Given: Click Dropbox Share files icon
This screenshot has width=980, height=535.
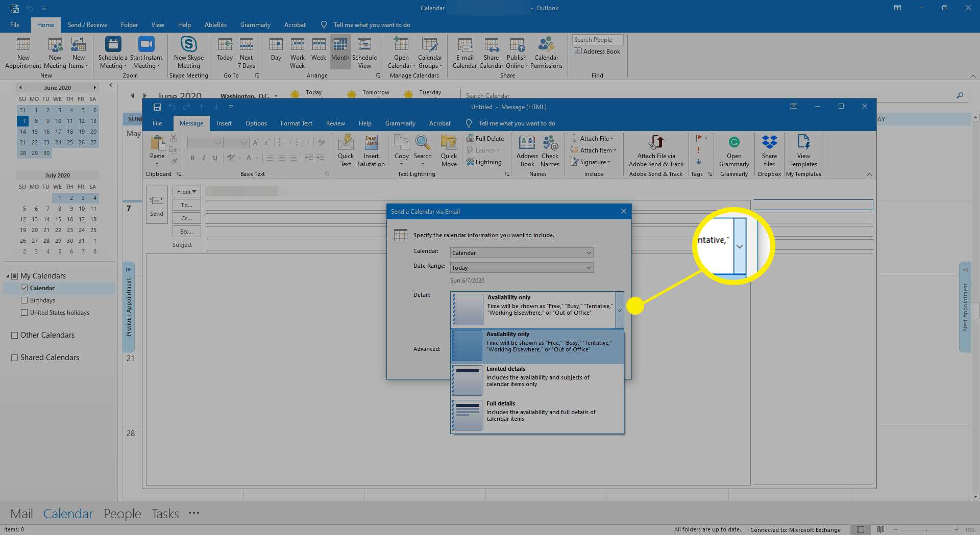Looking at the screenshot, I should pos(769,150).
